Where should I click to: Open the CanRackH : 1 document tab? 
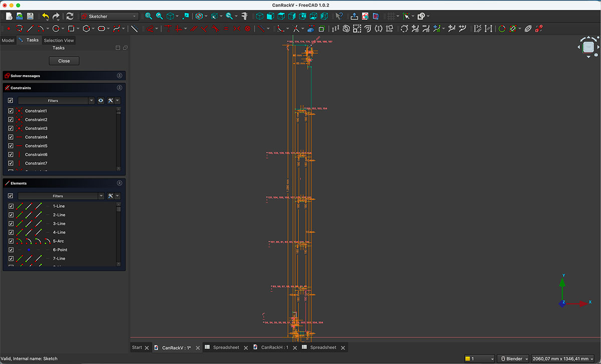coord(274,347)
